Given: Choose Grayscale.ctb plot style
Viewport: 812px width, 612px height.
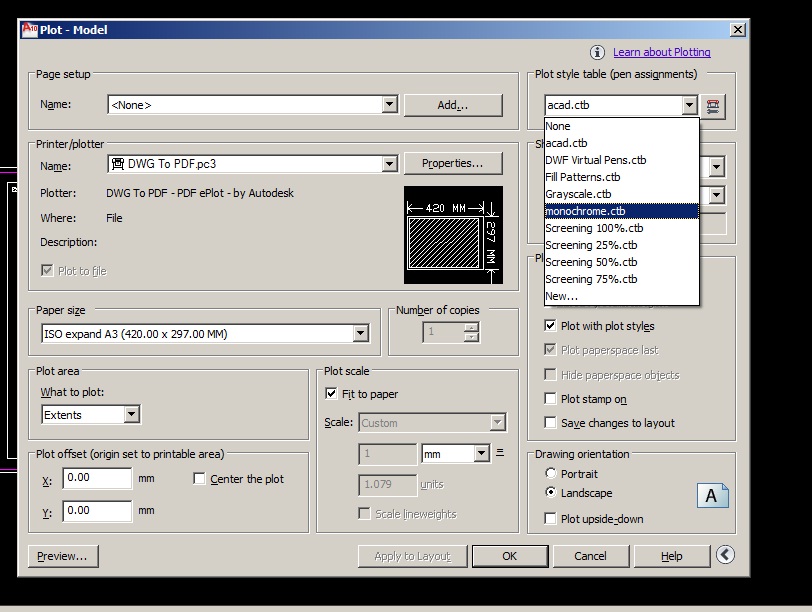Looking at the screenshot, I should (x=621, y=194).
